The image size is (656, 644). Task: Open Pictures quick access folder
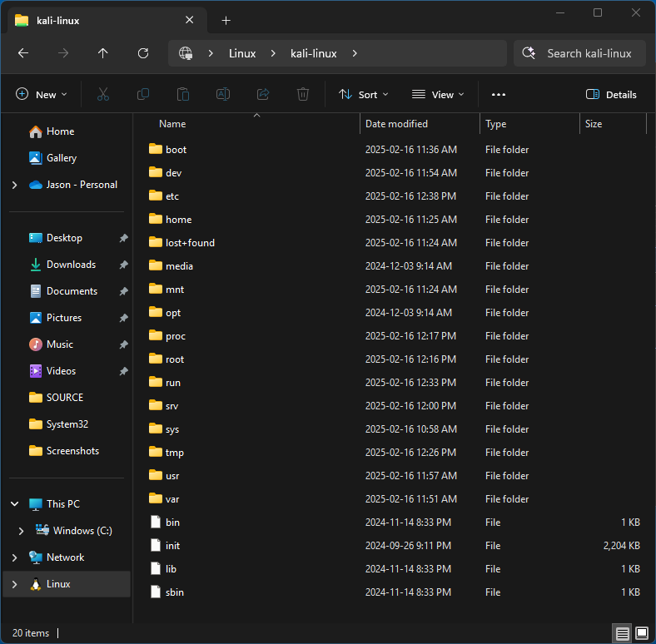pos(67,318)
